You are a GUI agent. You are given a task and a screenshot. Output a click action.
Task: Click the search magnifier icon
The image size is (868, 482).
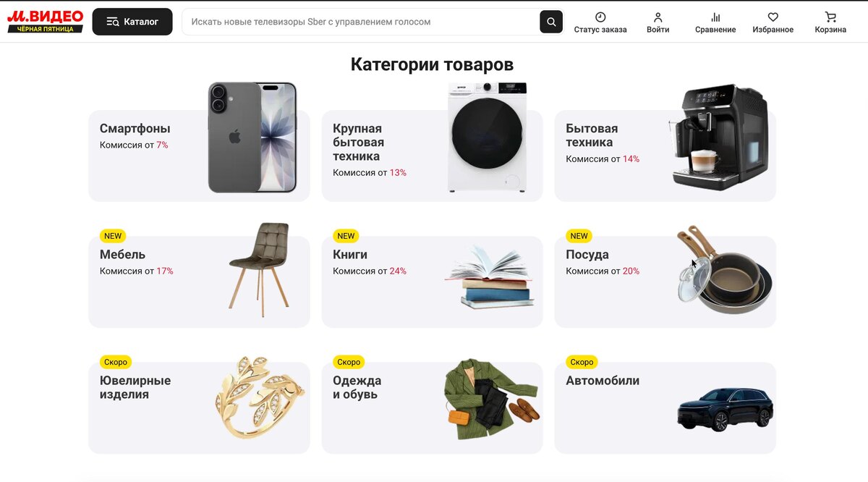coord(551,22)
